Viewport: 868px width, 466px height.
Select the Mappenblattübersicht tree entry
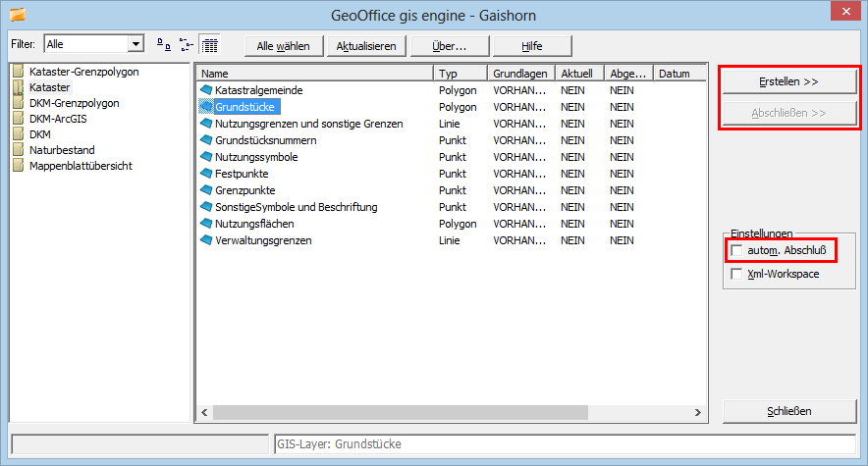click(81, 165)
